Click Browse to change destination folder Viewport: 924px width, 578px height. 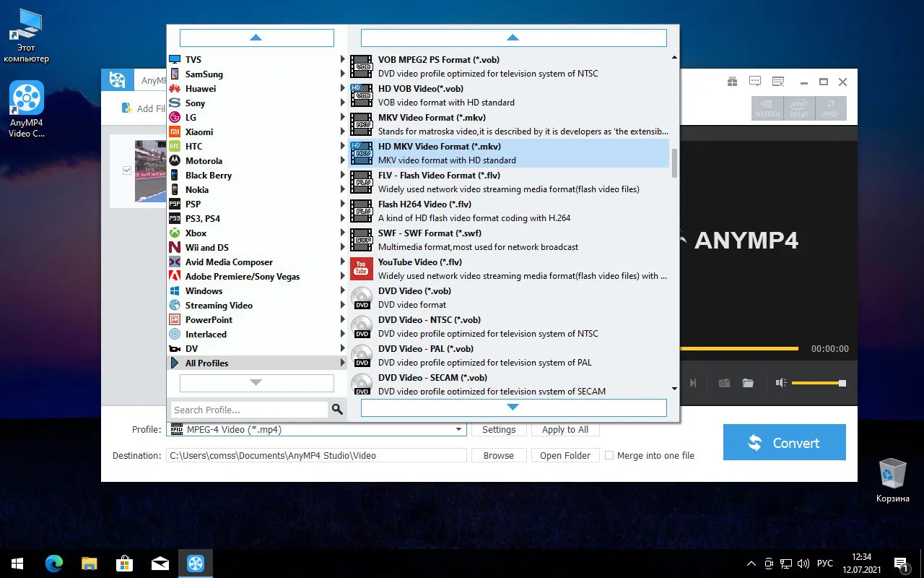point(499,455)
